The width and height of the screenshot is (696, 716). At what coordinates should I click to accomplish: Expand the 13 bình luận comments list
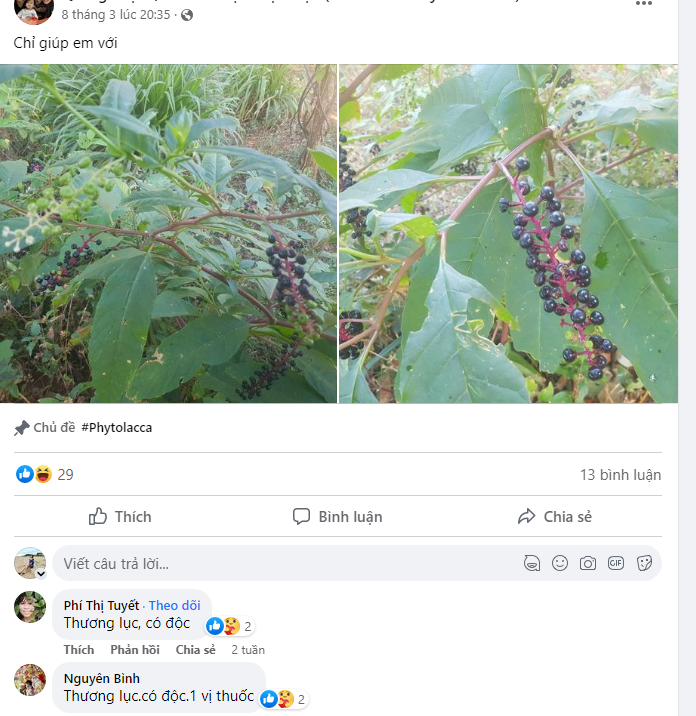[x=620, y=474]
